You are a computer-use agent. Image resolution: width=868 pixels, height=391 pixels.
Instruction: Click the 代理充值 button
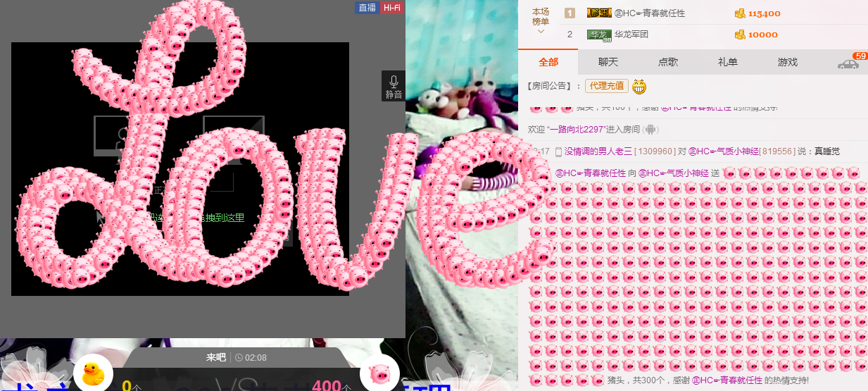[x=607, y=86]
